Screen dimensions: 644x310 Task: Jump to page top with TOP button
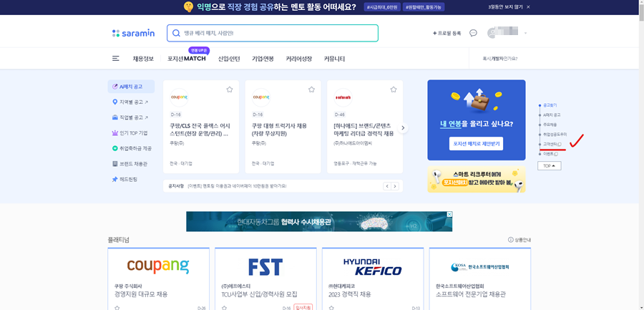point(549,165)
